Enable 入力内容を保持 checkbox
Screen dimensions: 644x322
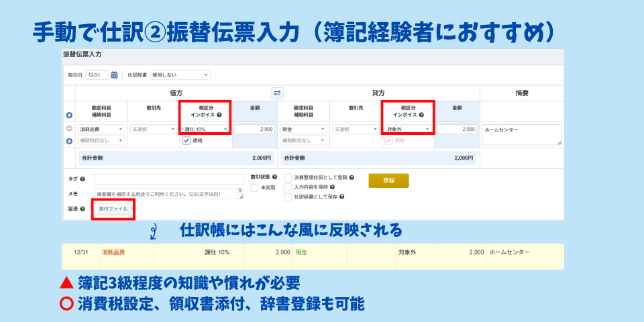288,187
